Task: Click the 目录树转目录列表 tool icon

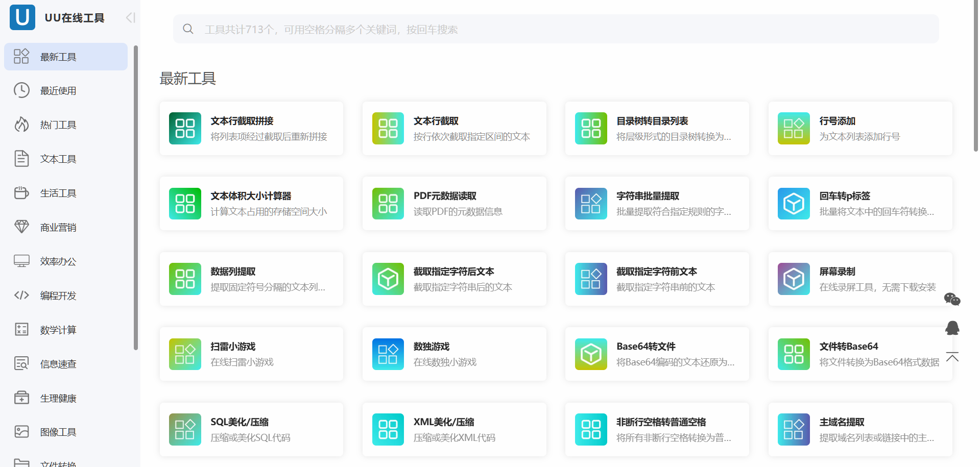Action: (591, 129)
